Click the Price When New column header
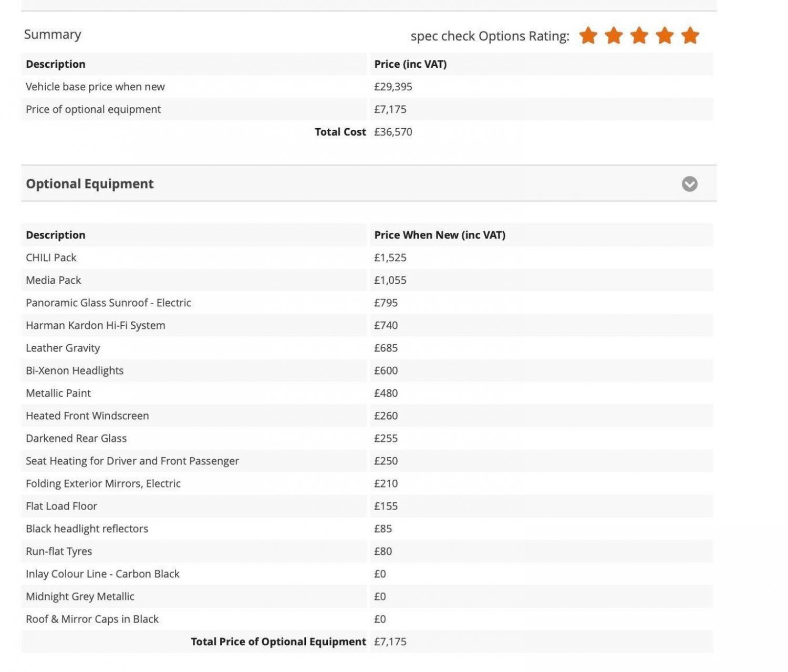Image resolution: width=788 pixels, height=672 pixels. click(x=440, y=235)
